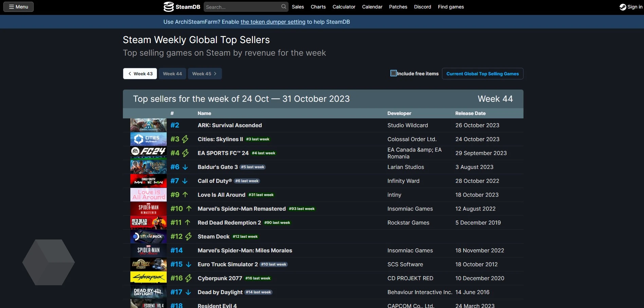Viewport: 644px width, 308px height.
Task: Open Love Is All Around name link
Action: point(221,195)
